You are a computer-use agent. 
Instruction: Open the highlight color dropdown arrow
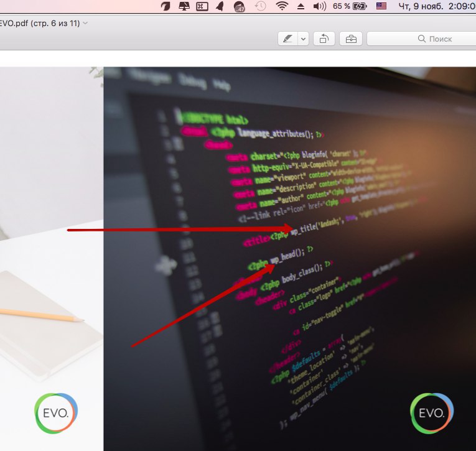click(303, 39)
